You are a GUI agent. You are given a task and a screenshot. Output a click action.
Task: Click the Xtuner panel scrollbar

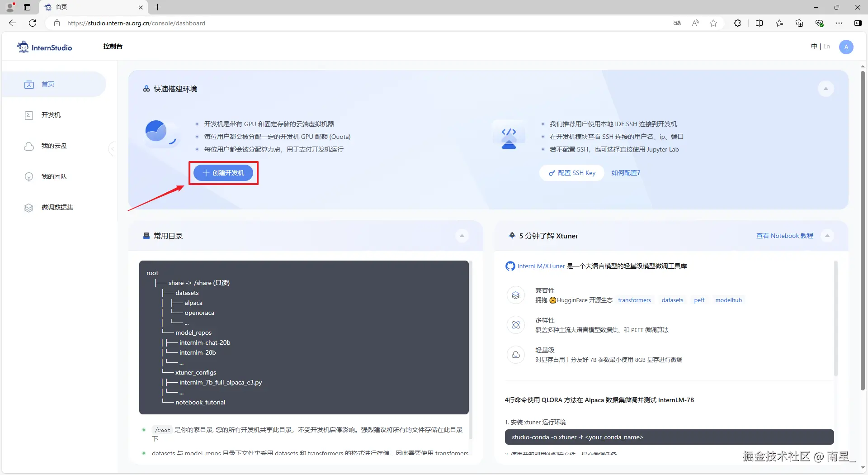click(835, 319)
